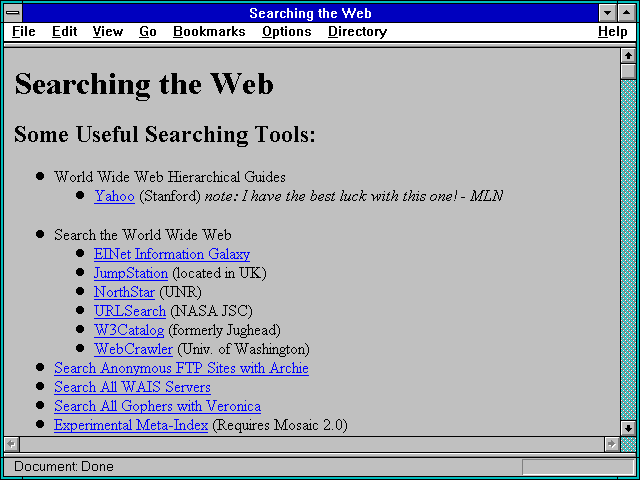640x480 pixels.
Task: Open the EINet Information Galaxy link
Action: (x=172, y=254)
